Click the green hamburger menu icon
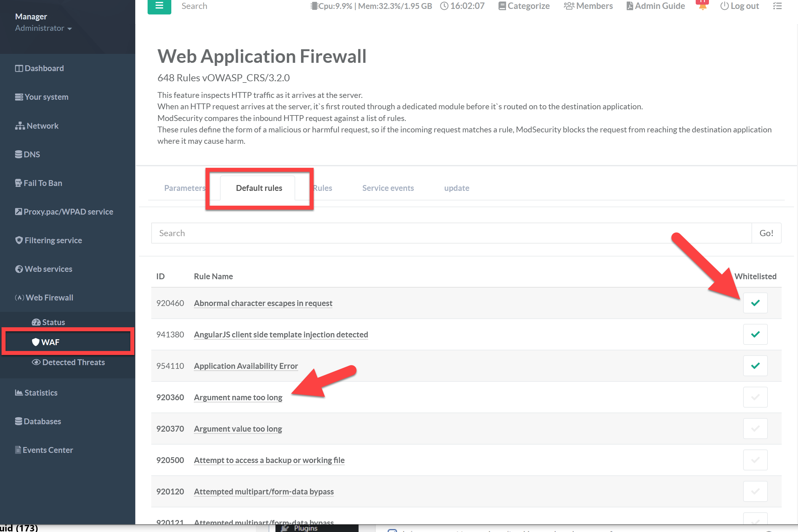The image size is (798, 532). 159,6
